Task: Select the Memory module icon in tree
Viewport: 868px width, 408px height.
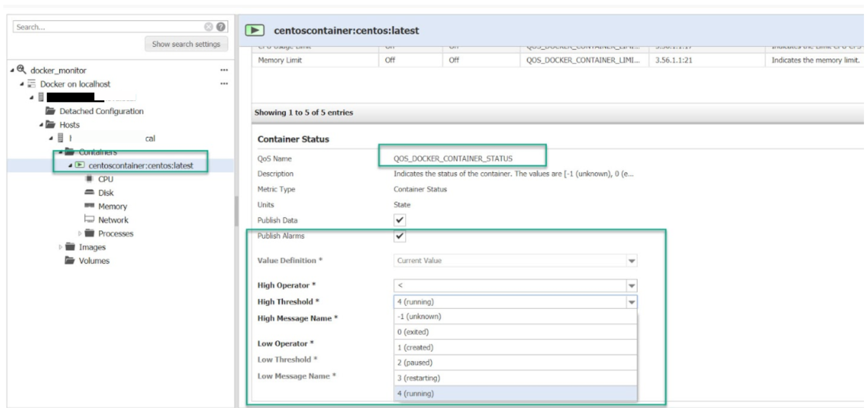Action: click(89, 205)
